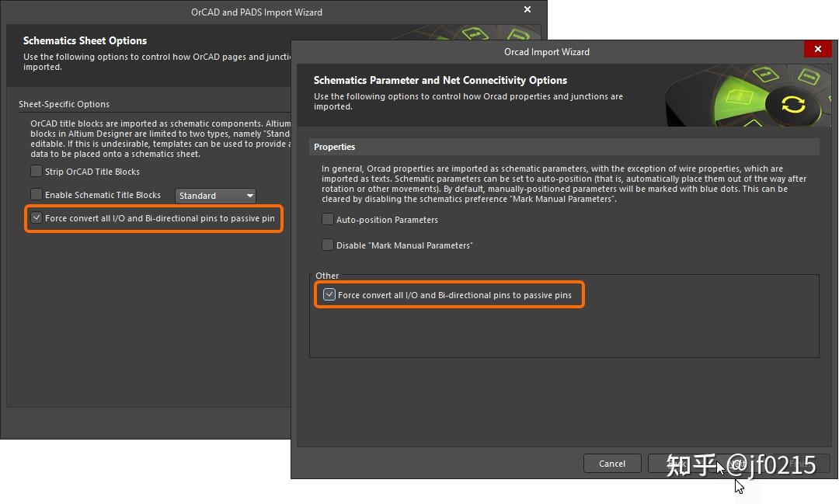Screen dimensions: 839x504
Task: Click the Orcad Import Wizard title bar
Action: [547, 52]
